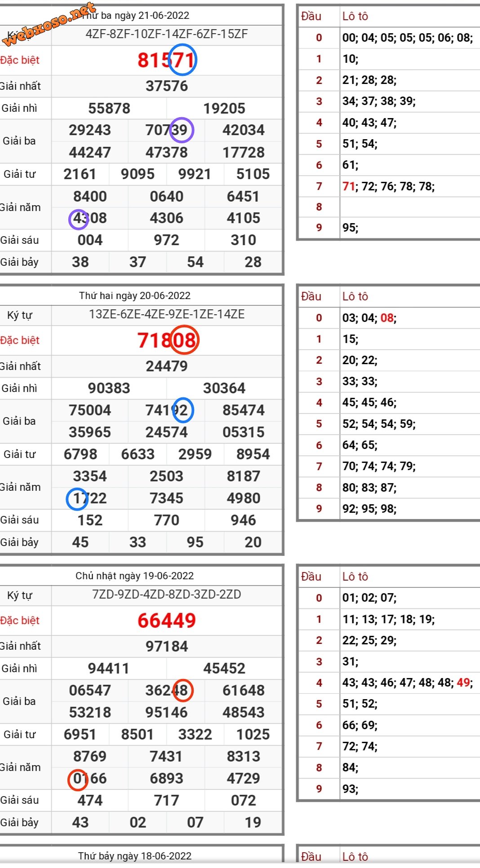
Task: Click fourth prize number 2959
Action: coord(195,454)
